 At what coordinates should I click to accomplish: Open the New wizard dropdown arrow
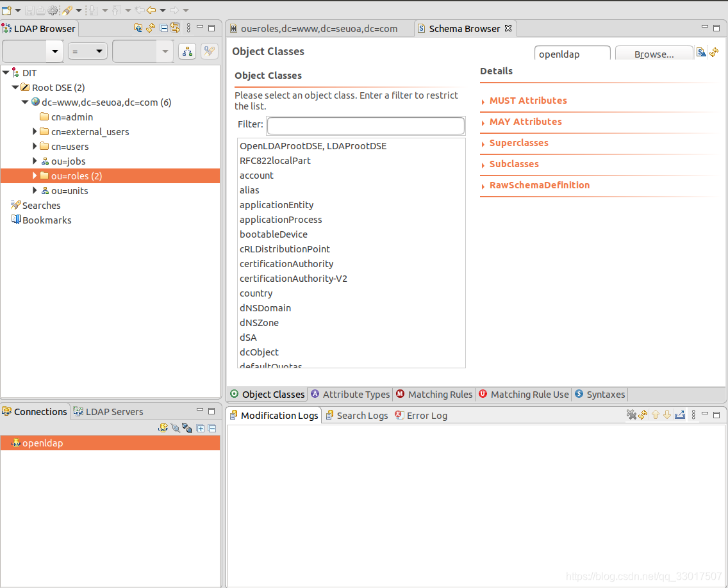click(x=18, y=10)
